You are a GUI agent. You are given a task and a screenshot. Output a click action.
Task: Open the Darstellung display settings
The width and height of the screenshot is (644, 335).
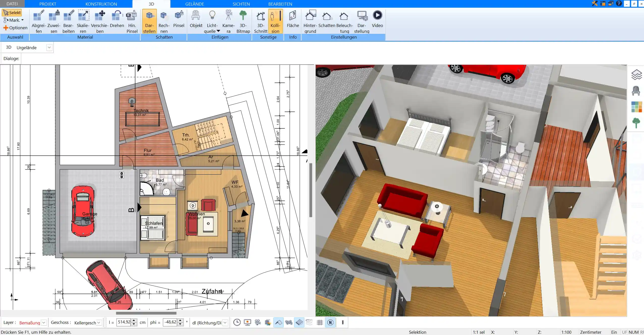tap(362, 21)
